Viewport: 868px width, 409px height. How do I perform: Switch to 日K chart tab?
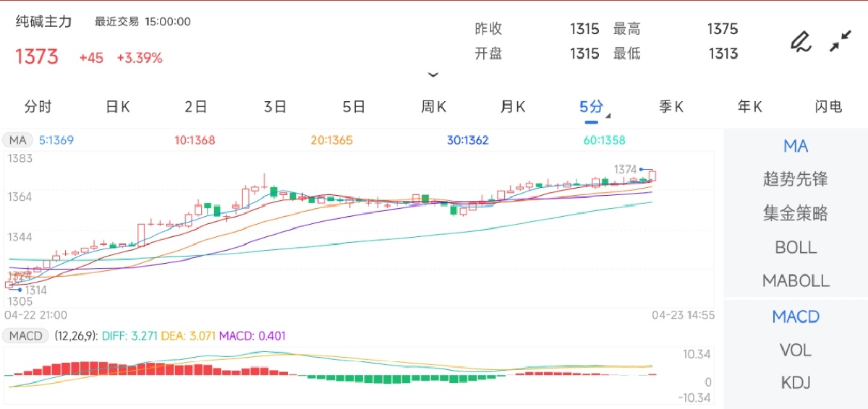point(117,107)
